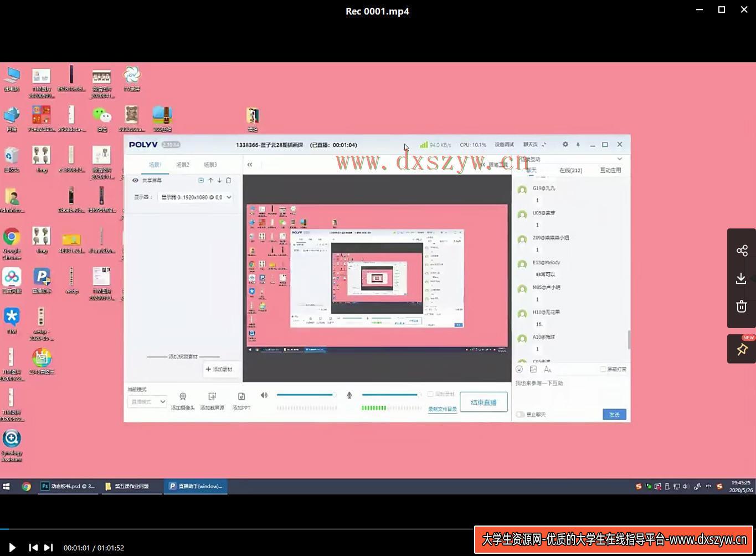
Task: Switch to the 直播助手 taskbar item
Action: pyautogui.click(x=196, y=486)
